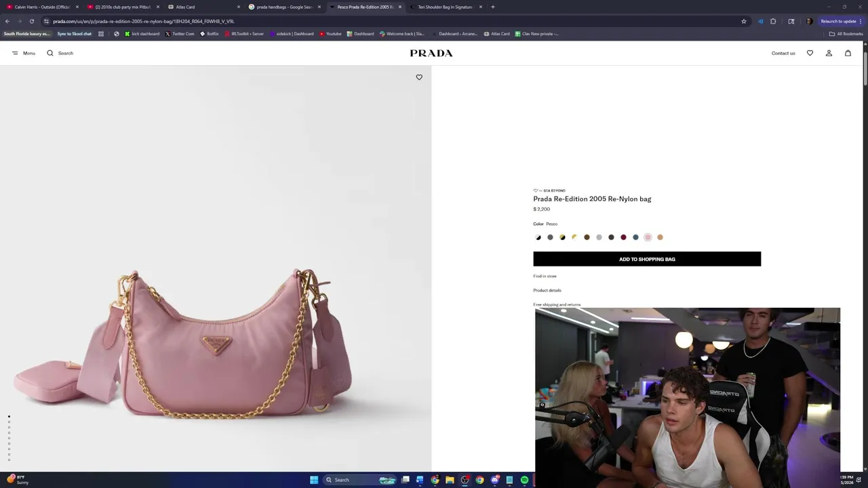868x488 pixels.
Task: Open the All Bookmarks folder
Action: [846, 33]
